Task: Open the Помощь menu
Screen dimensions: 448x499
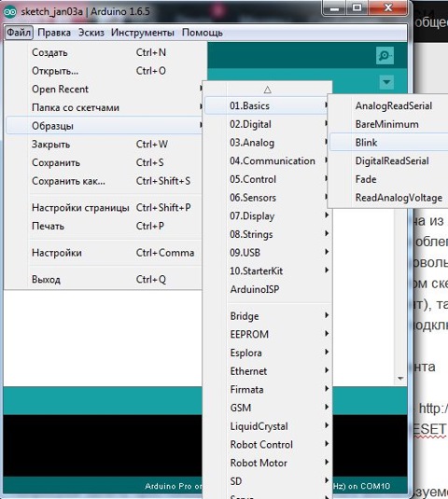Action: 203,33
